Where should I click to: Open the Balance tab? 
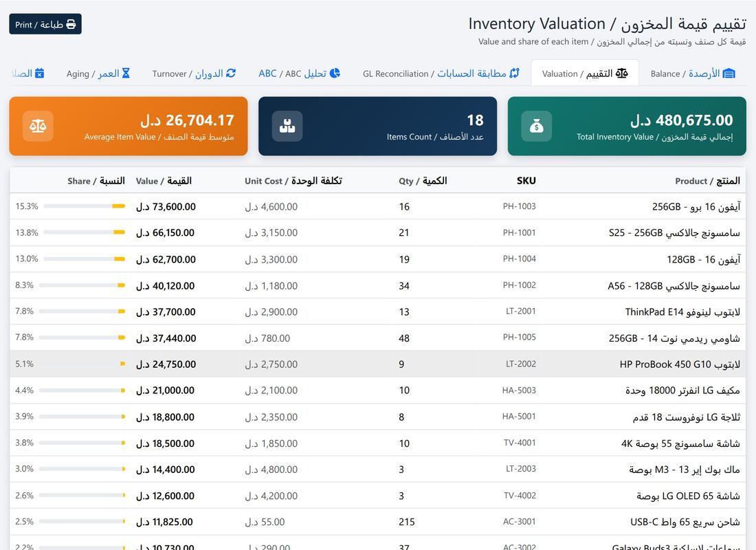[693, 74]
